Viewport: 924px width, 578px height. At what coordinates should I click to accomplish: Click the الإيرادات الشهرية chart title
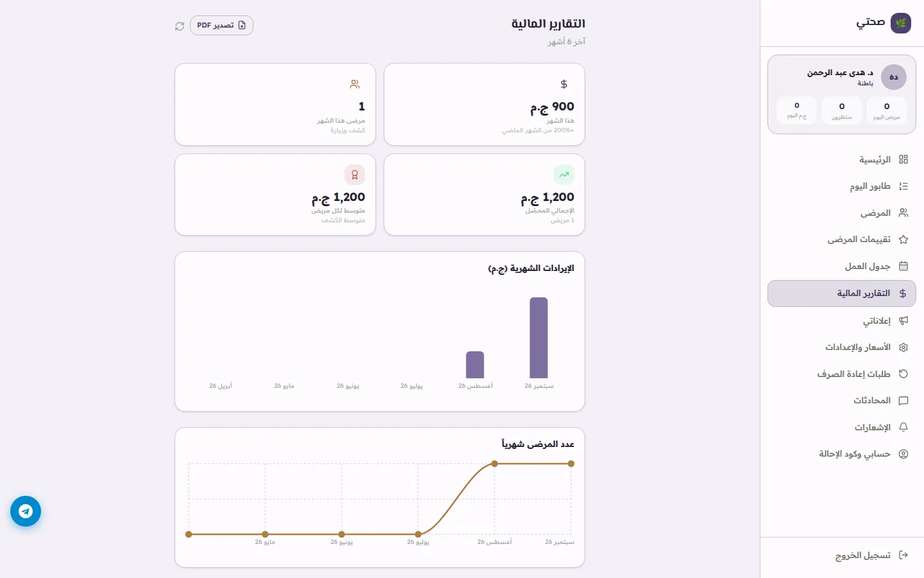[x=531, y=268]
